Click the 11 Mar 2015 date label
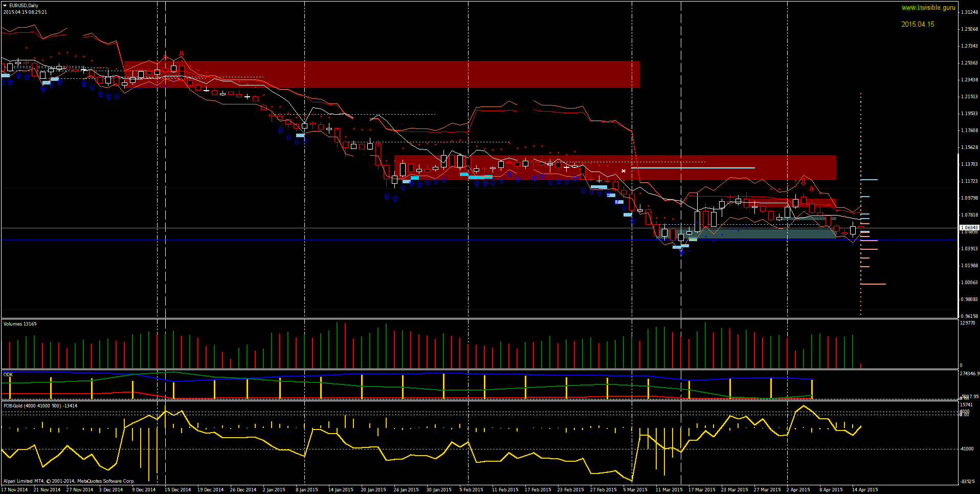The image size is (980, 494). pyautogui.click(x=669, y=489)
